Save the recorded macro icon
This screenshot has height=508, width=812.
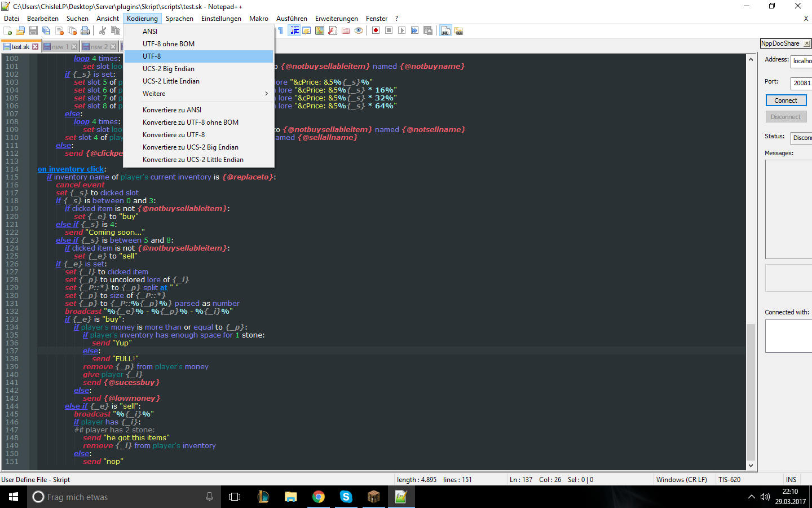428,31
